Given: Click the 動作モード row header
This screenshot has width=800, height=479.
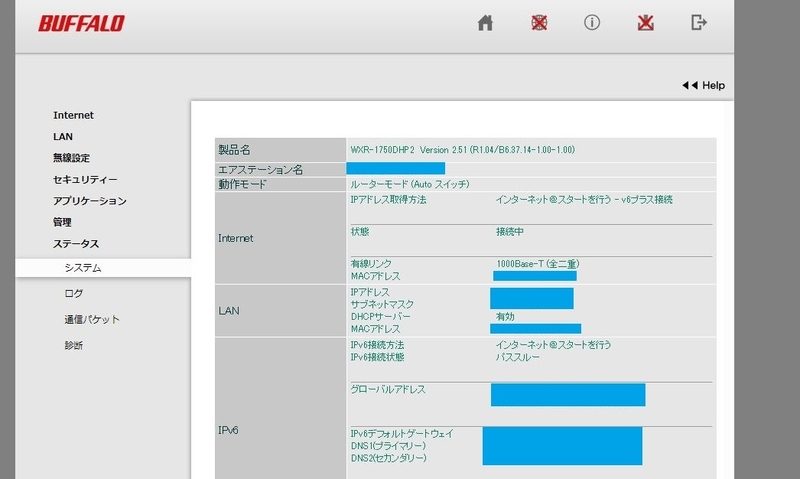Looking at the screenshot, I should click(281, 184).
